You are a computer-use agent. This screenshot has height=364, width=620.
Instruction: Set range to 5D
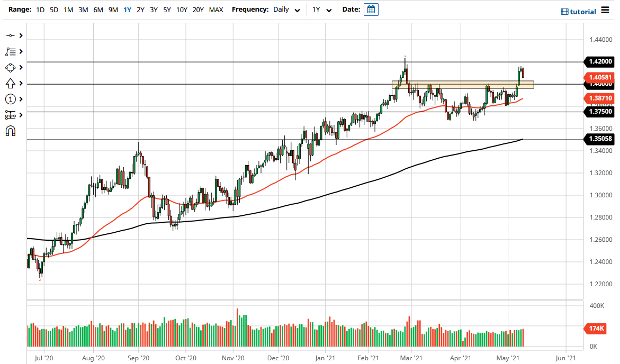[x=54, y=10]
